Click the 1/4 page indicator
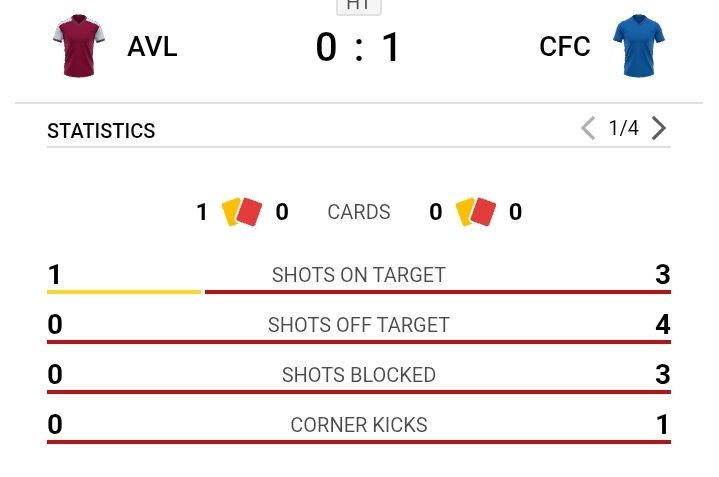 (623, 128)
